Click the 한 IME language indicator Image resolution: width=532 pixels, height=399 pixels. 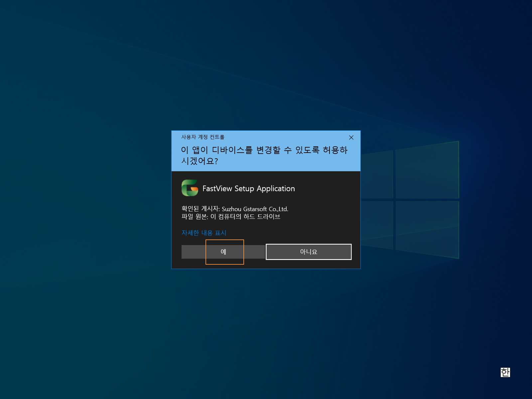[505, 372]
